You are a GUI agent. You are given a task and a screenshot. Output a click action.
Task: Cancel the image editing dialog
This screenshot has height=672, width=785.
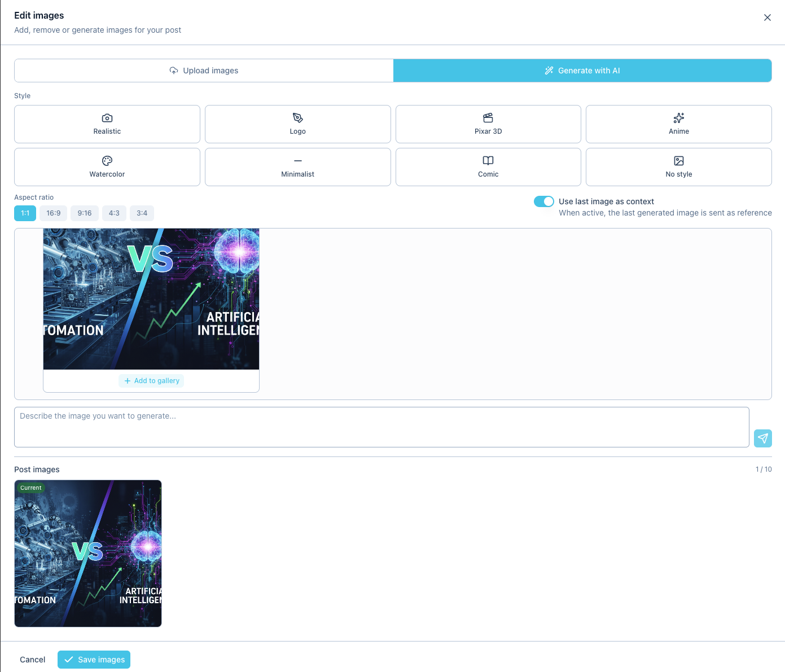pyautogui.click(x=33, y=660)
